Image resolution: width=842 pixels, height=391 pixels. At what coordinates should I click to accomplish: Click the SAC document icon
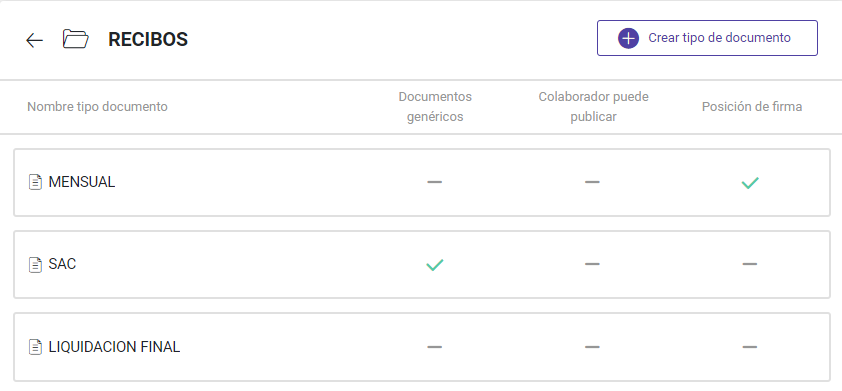point(35,264)
